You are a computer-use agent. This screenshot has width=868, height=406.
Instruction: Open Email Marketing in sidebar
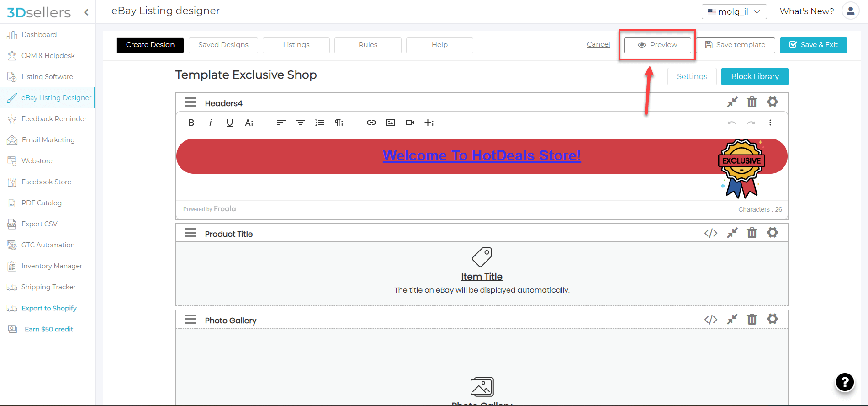48,140
